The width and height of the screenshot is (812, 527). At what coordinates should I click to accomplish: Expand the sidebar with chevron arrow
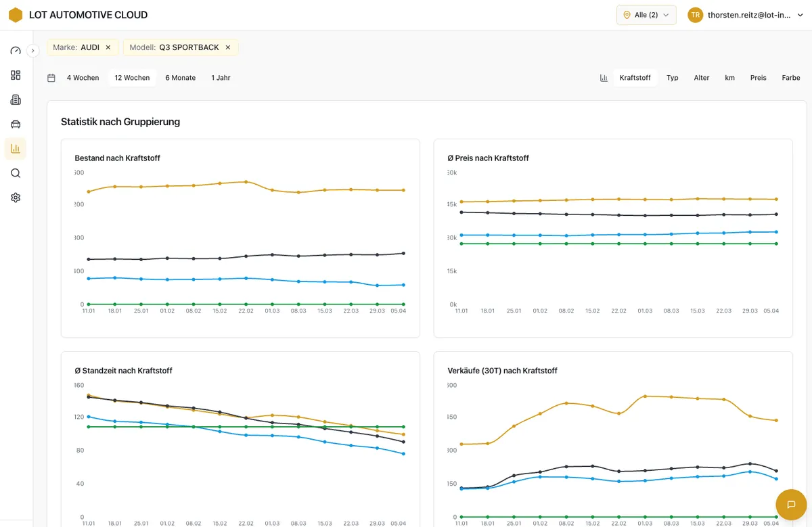click(x=32, y=51)
